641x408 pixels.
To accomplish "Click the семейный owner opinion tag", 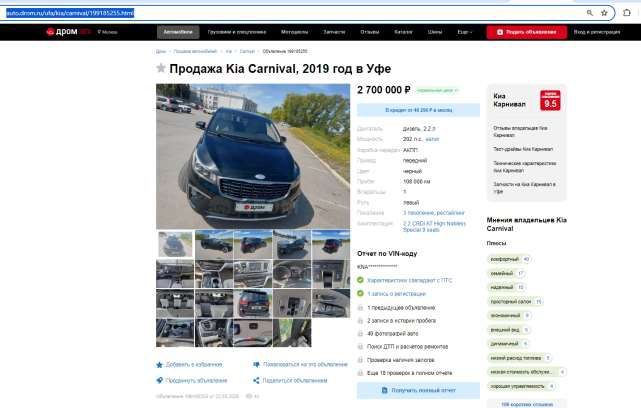I will (507, 273).
